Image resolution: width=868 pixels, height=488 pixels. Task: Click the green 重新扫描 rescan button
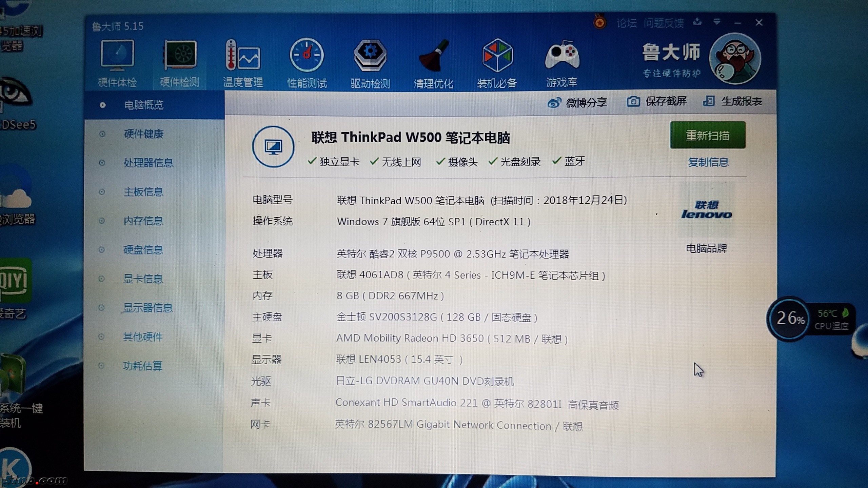click(x=707, y=135)
